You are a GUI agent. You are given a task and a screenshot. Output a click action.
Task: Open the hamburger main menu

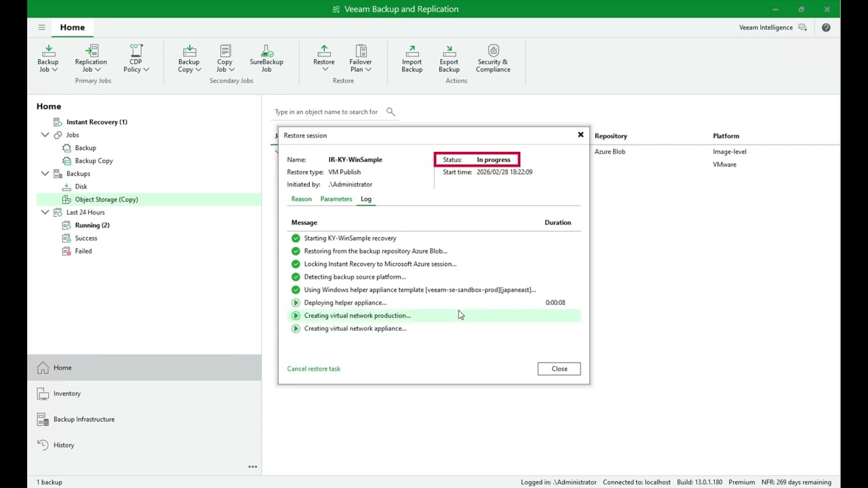[x=42, y=27]
